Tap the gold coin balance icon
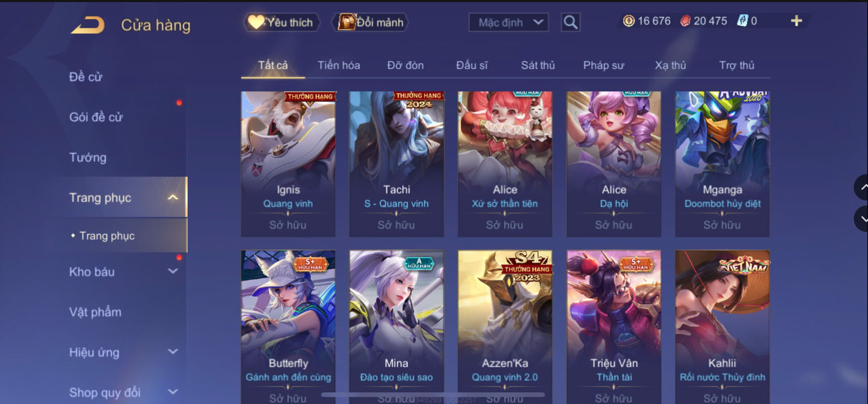868x404 pixels. pos(629,21)
